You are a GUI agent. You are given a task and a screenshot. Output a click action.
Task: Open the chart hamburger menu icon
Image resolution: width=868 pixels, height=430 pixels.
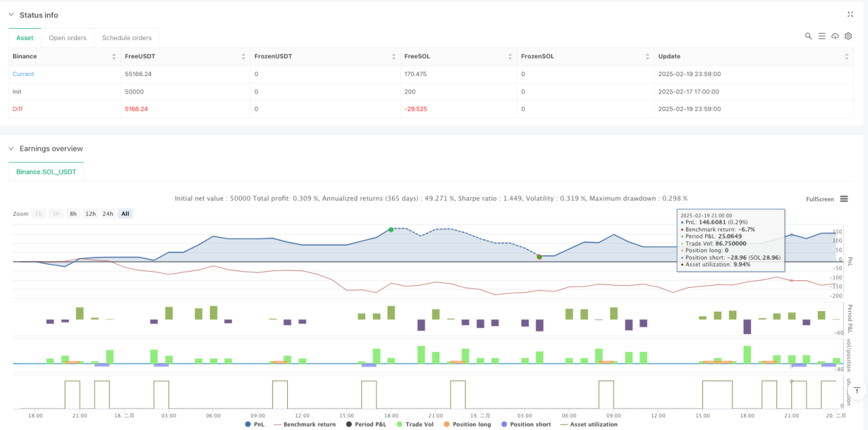(x=844, y=199)
